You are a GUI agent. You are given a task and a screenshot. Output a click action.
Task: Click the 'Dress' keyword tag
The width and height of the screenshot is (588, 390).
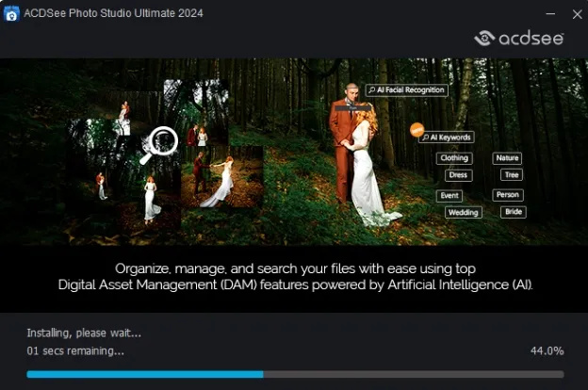tap(458, 175)
